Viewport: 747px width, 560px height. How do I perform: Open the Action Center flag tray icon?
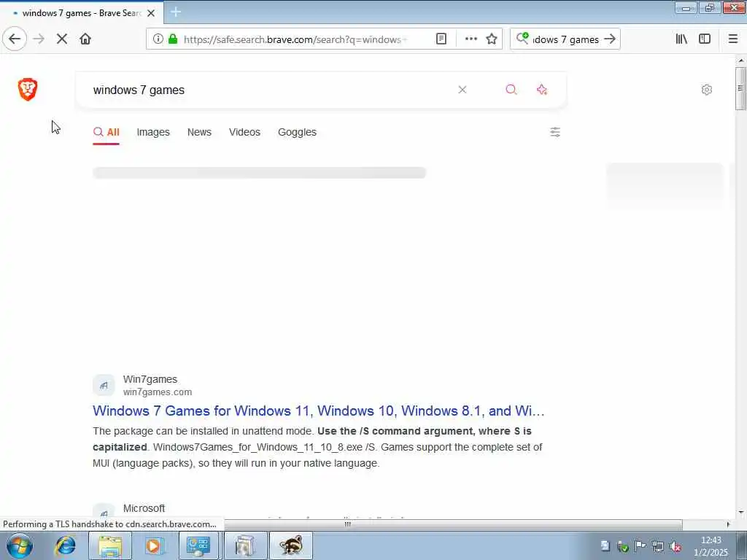point(640,546)
